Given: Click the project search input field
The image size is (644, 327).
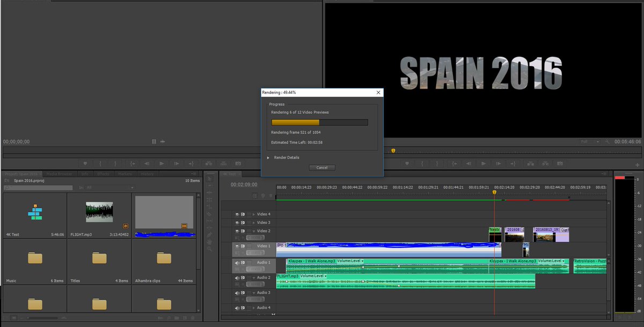Looking at the screenshot, I should pos(38,187).
